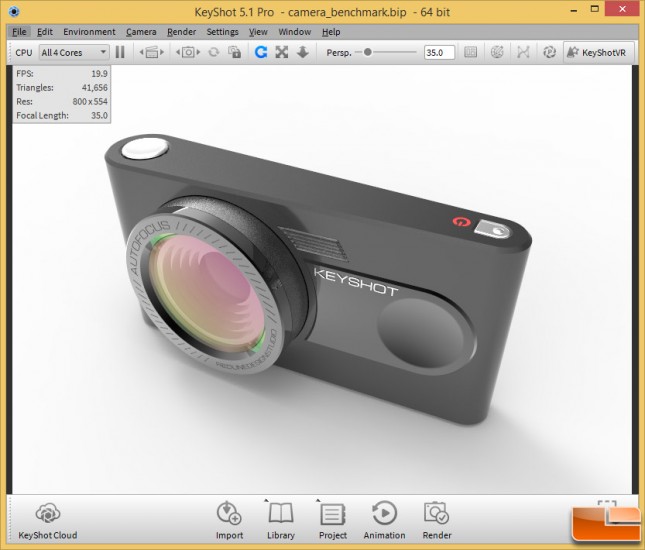Open the Window menu
This screenshot has width=645, height=550.
pos(295,32)
